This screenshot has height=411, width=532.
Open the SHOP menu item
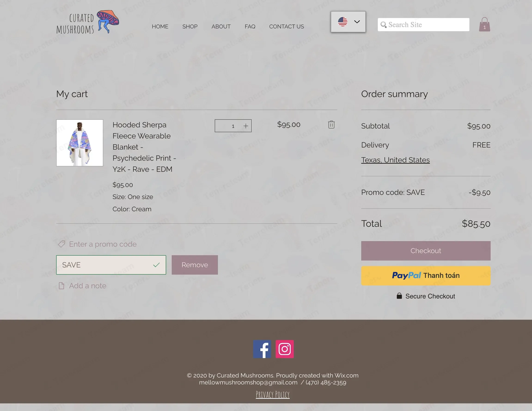(190, 26)
